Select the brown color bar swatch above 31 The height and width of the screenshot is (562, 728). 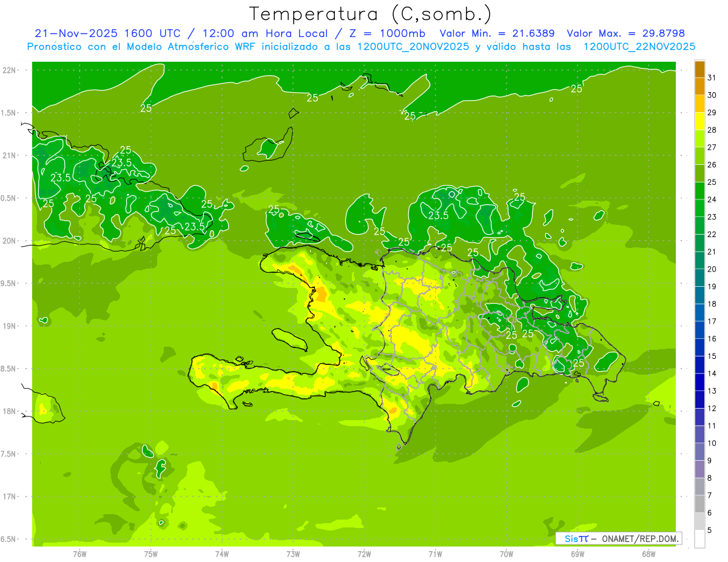tap(699, 69)
